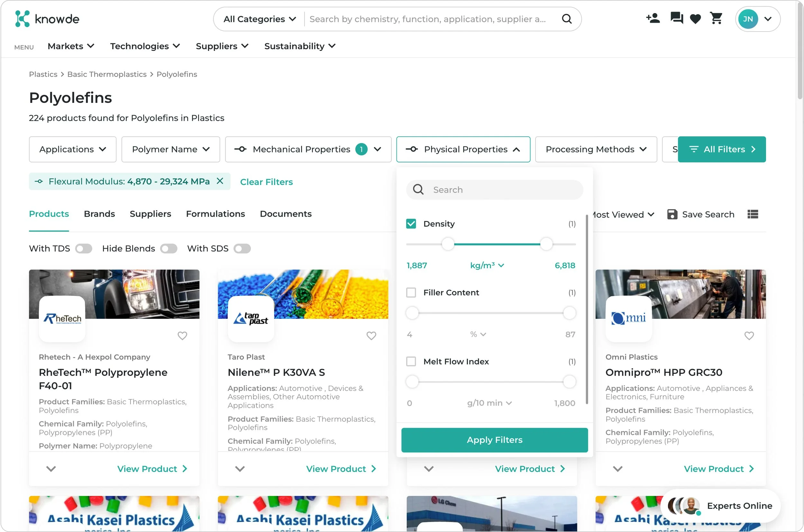Screen dimensions: 804x532
Task: Click the Clear Filters link
Action: pos(266,182)
